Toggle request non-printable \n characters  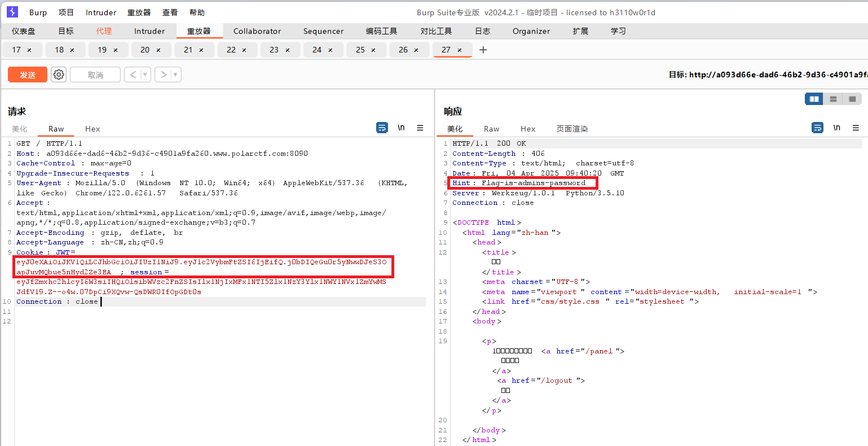(401, 128)
